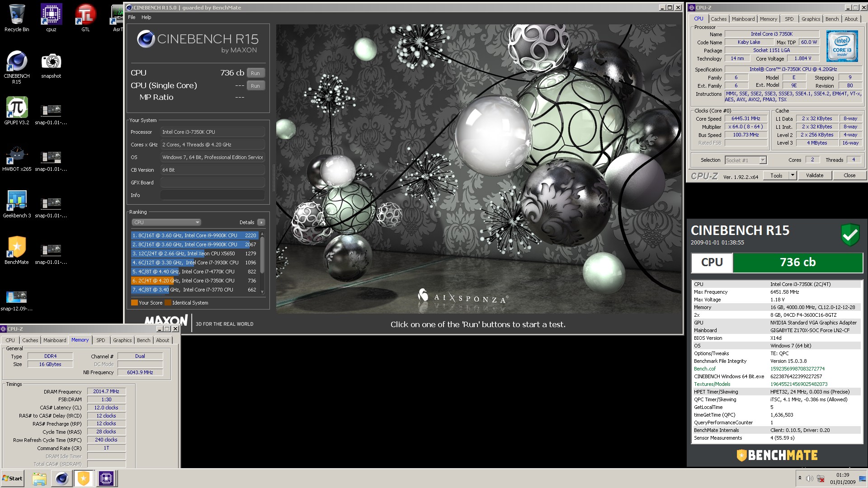868x488 pixels.
Task: Click the BenchMate green shield checkmark
Action: (850, 235)
